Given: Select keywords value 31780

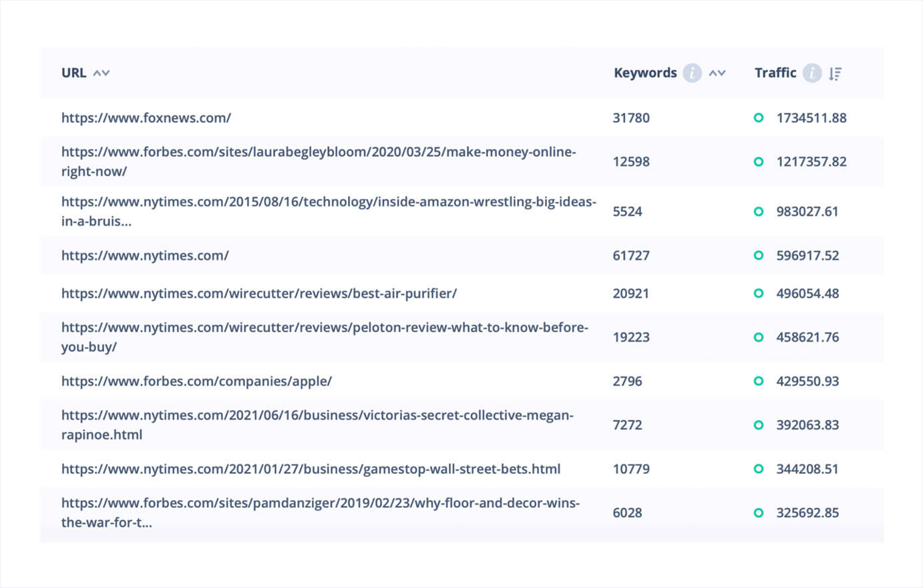Looking at the screenshot, I should point(631,118).
